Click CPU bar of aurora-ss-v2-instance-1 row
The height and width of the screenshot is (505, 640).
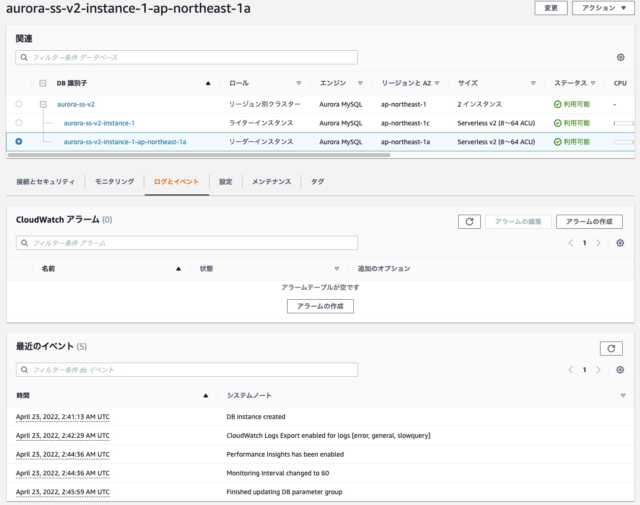click(x=624, y=123)
